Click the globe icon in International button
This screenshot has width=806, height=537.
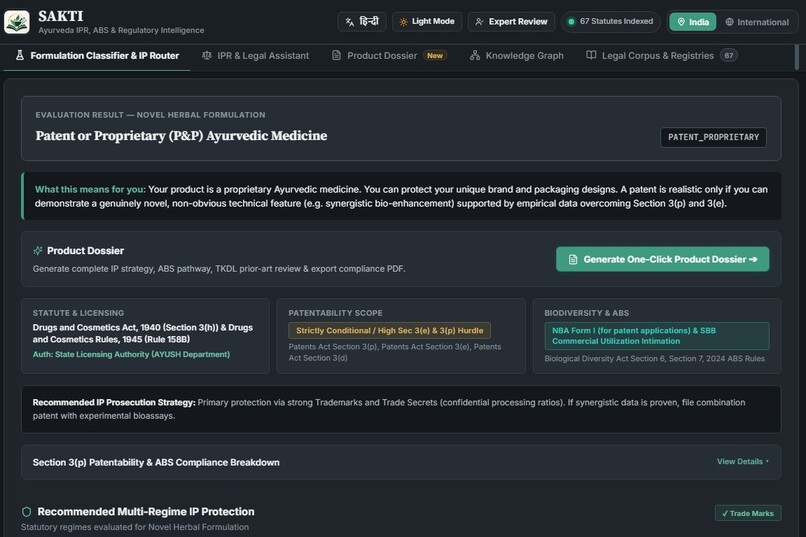tap(729, 22)
